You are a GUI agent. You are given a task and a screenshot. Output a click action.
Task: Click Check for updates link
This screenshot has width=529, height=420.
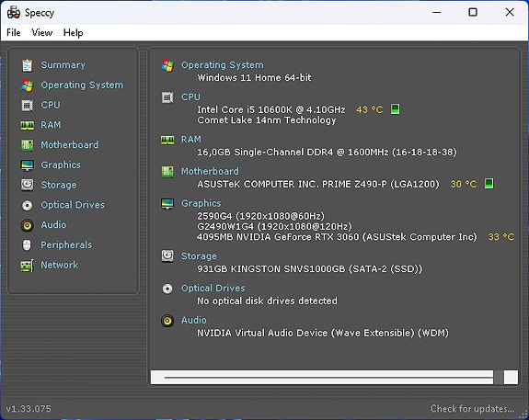point(472,409)
